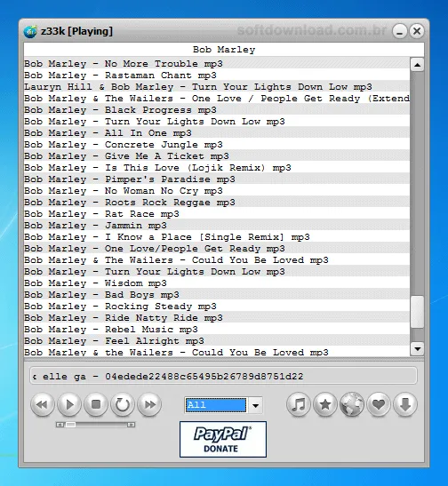Select 'Bob Marley - Roots Rock Reggae mp3'
Viewport: 448px width, 486px height.
pyautogui.click(x=217, y=203)
